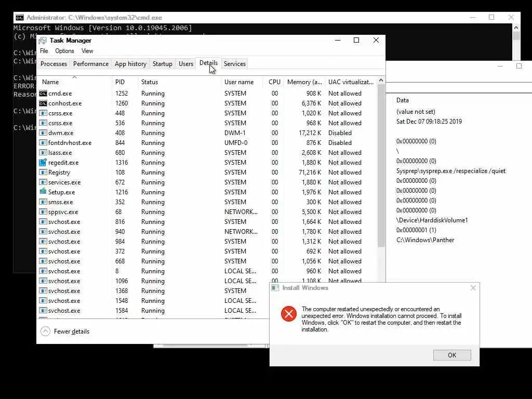Click PID 1216 in the Setup.exe row

pyautogui.click(x=122, y=192)
